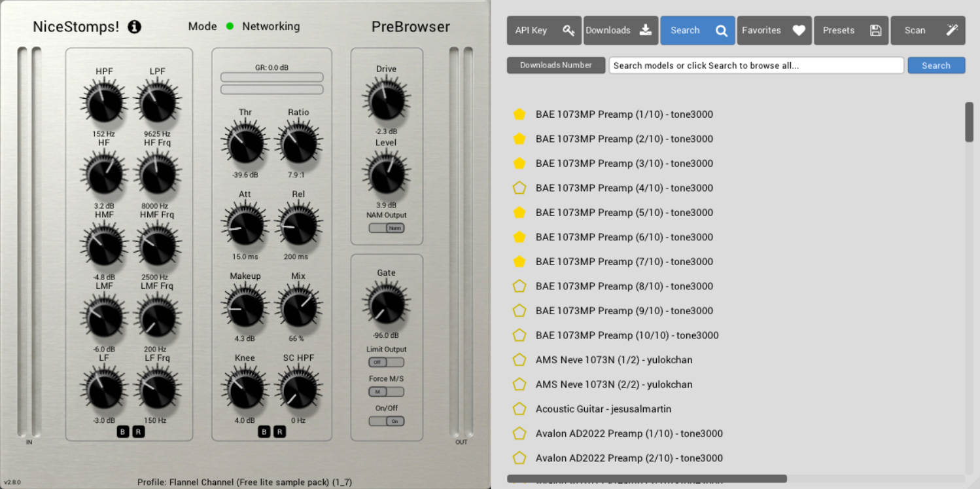Click the PreBrowser title

411,27
